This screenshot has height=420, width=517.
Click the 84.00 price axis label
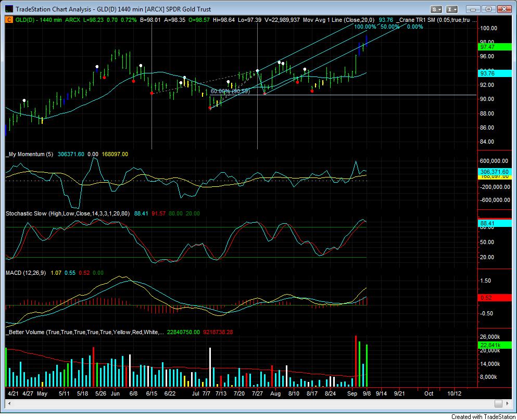pos(487,142)
